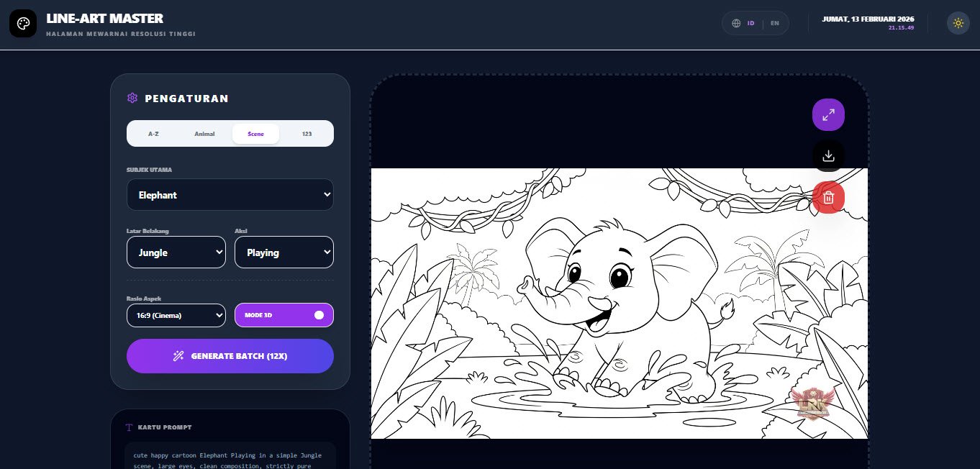Viewport: 980px width, 469px height.
Task: Switch language to ID
Action: pos(750,23)
